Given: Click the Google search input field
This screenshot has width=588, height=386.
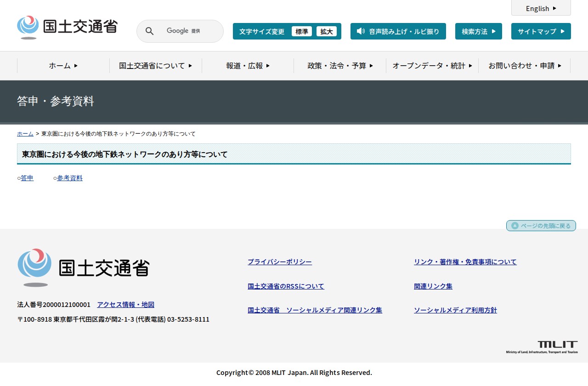Looking at the screenshot, I should pos(180,31).
